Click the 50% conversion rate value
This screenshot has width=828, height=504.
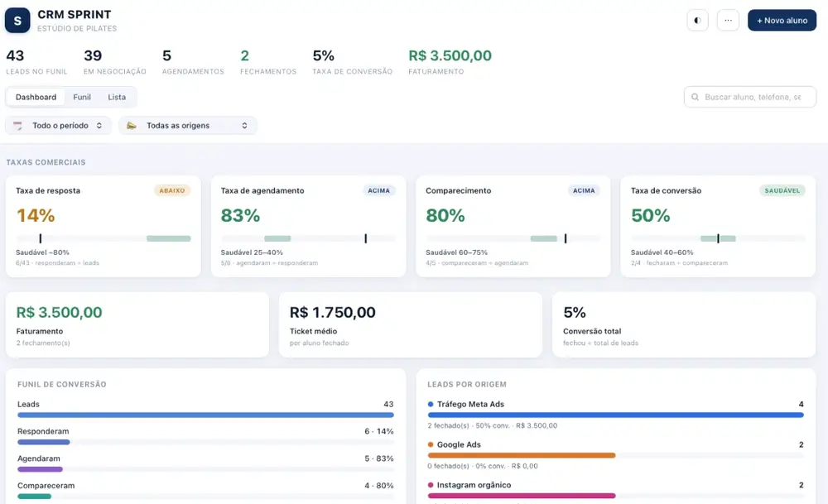pyautogui.click(x=651, y=215)
